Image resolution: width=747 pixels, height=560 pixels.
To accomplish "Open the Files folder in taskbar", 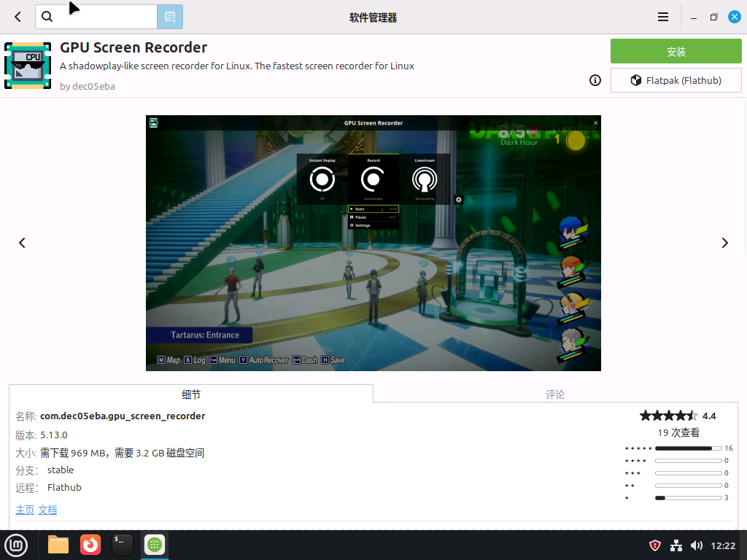I will coord(58,545).
